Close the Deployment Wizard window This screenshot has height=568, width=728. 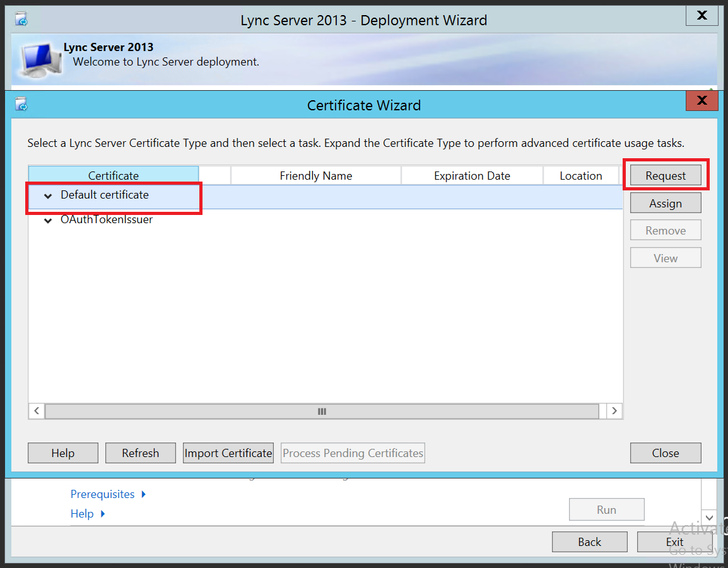(702, 15)
